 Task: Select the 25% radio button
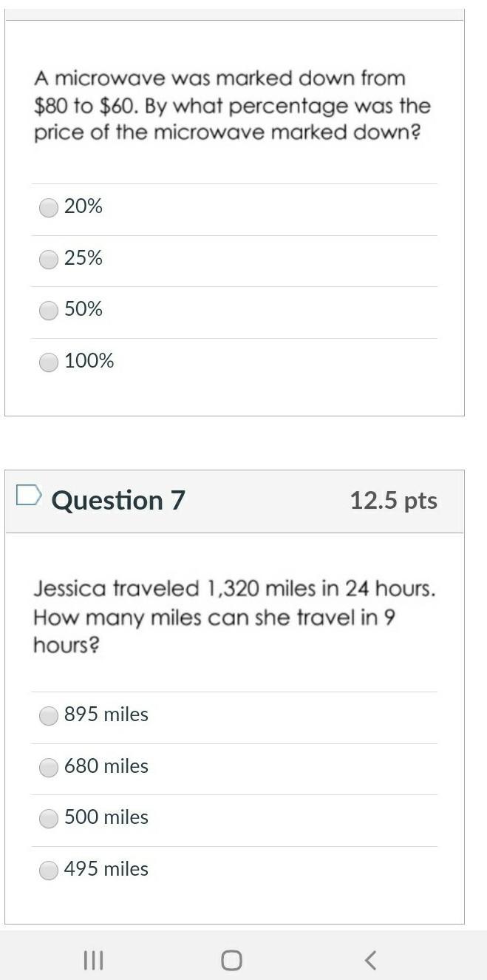(49, 260)
